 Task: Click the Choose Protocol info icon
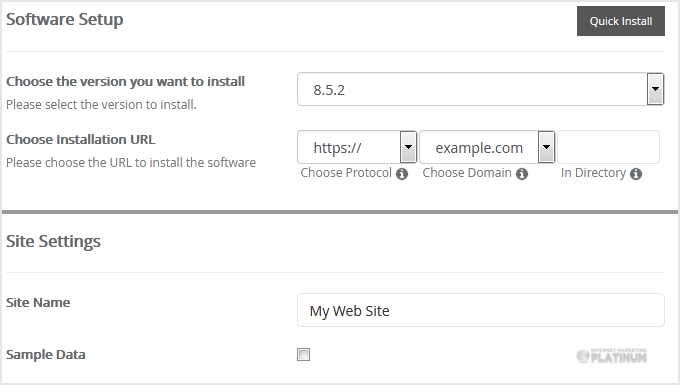(x=402, y=174)
